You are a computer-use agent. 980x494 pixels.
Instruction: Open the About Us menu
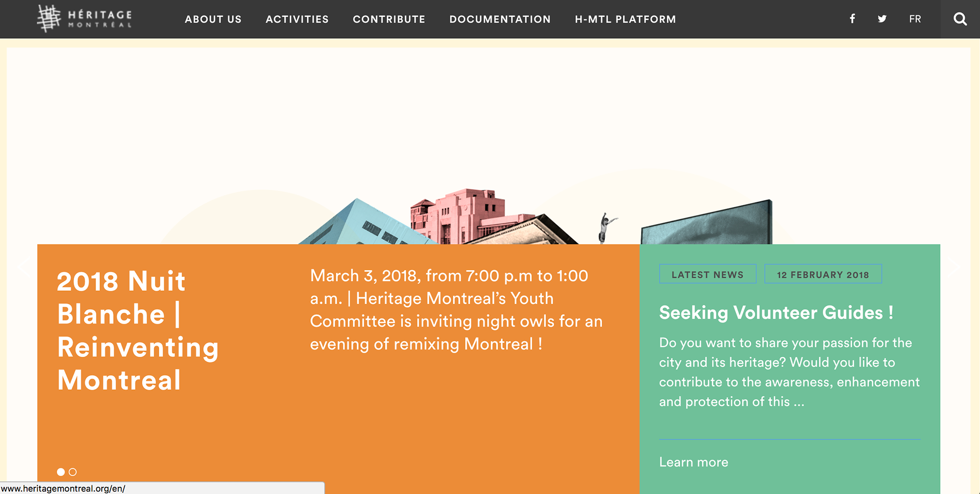pos(213,19)
